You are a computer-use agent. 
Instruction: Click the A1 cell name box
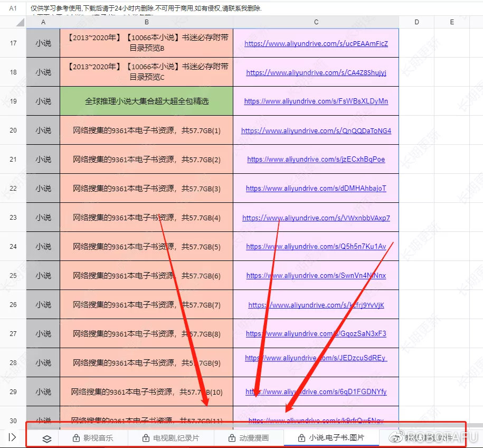click(13, 8)
